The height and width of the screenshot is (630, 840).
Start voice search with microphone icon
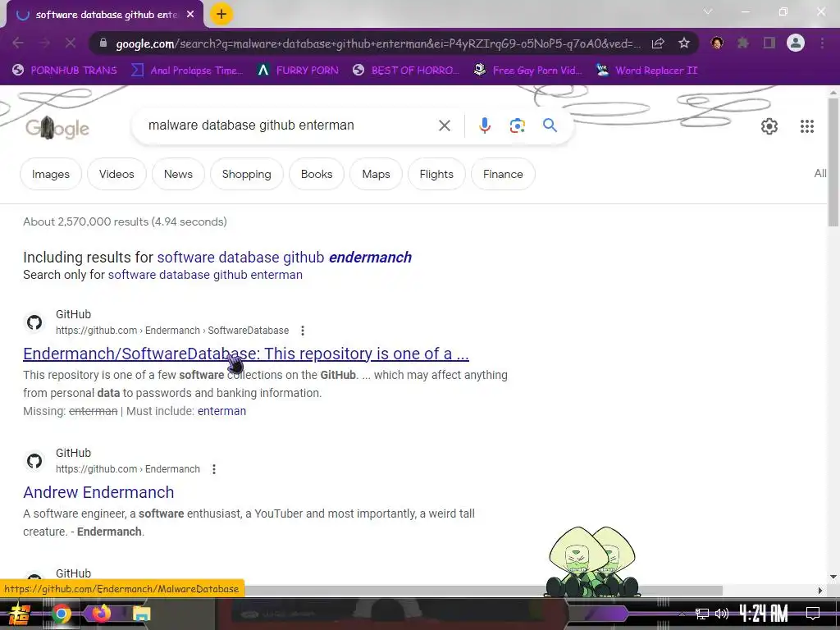(484, 126)
